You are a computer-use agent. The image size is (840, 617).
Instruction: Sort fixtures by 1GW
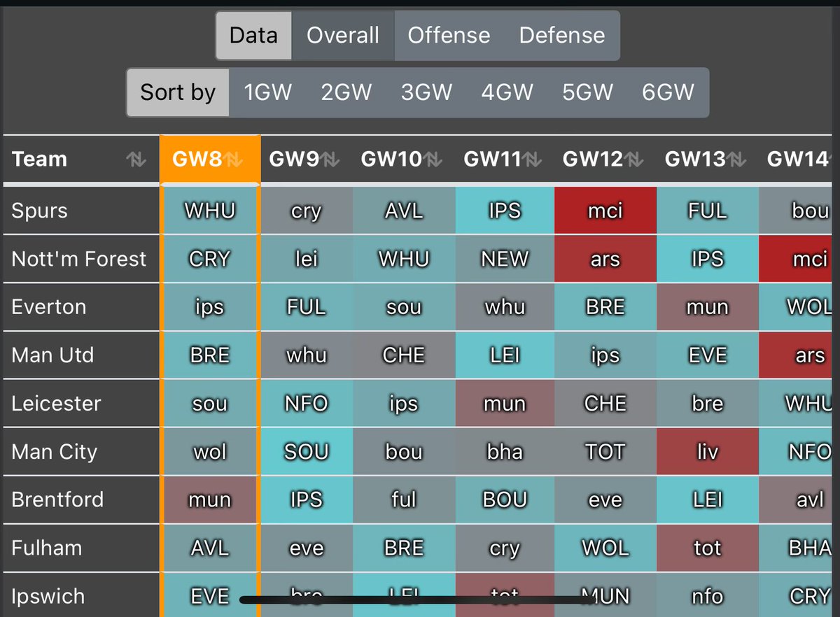click(x=268, y=92)
